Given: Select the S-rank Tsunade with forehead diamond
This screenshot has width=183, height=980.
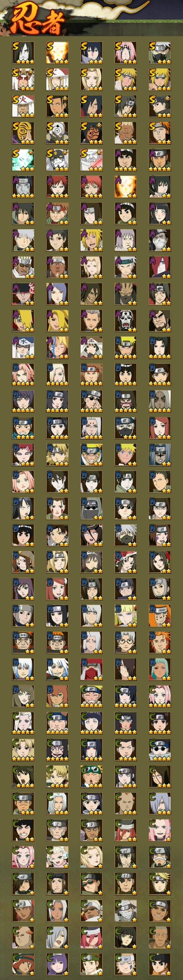Looking at the screenshot, I should click(91, 80).
